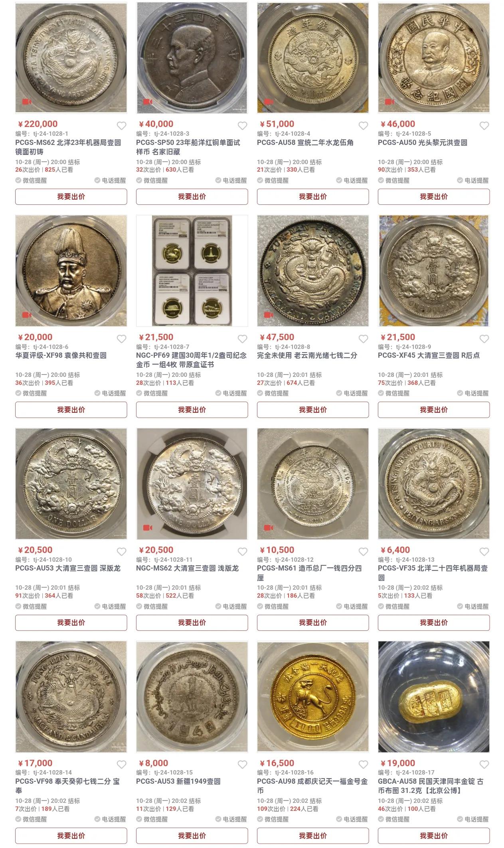Toggle 电话提醒 for 天津同丰金锭 lot
The height and width of the screenshot is (848, 504).
point(473,819)
